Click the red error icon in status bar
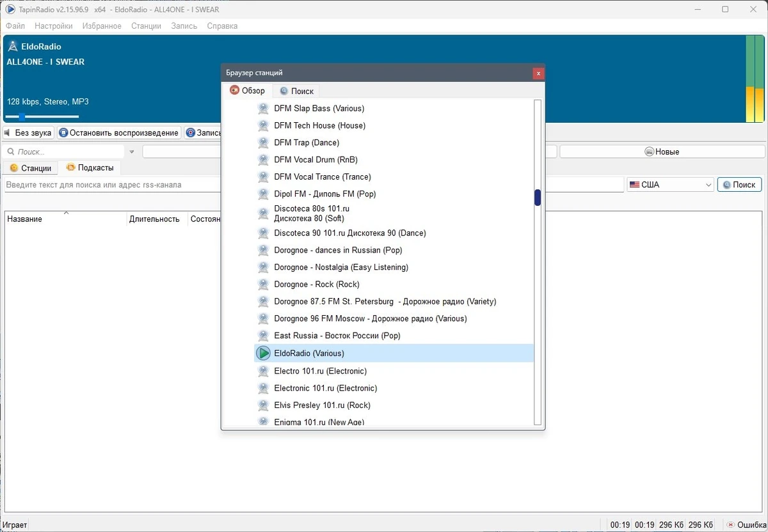This screenshot has height=532, width=768. point(731,525)
